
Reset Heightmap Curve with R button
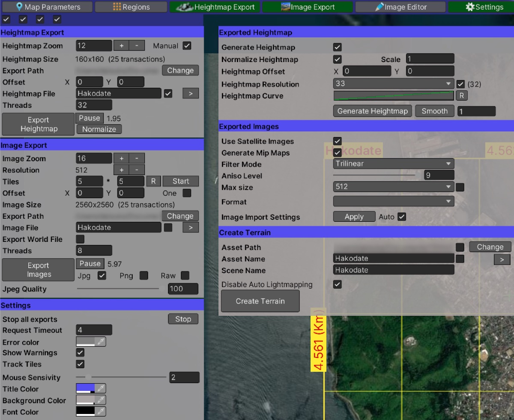click(461, 96)
